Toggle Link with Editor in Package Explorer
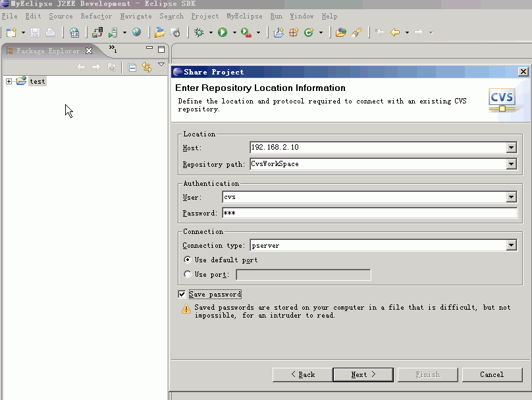Image resolution: width=532 pixels, height=400 pixels. point(147,67)
